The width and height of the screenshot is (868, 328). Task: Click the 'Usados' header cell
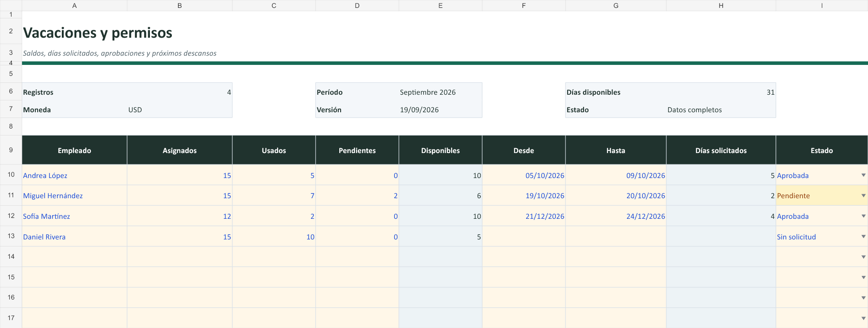pos(274,150)
